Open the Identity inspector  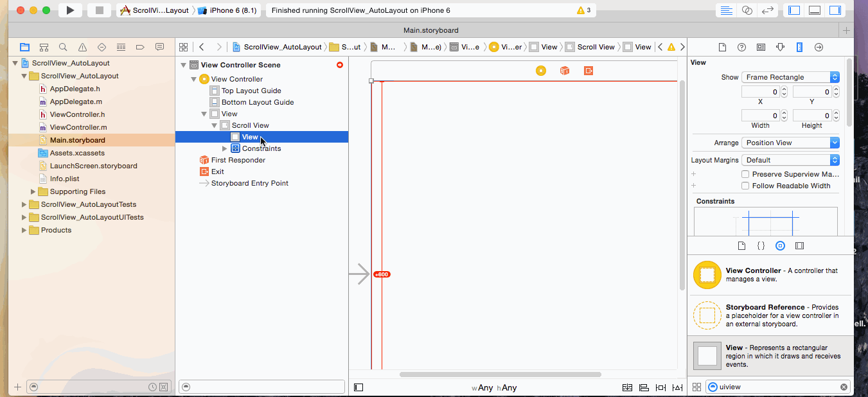click(761, 47)
